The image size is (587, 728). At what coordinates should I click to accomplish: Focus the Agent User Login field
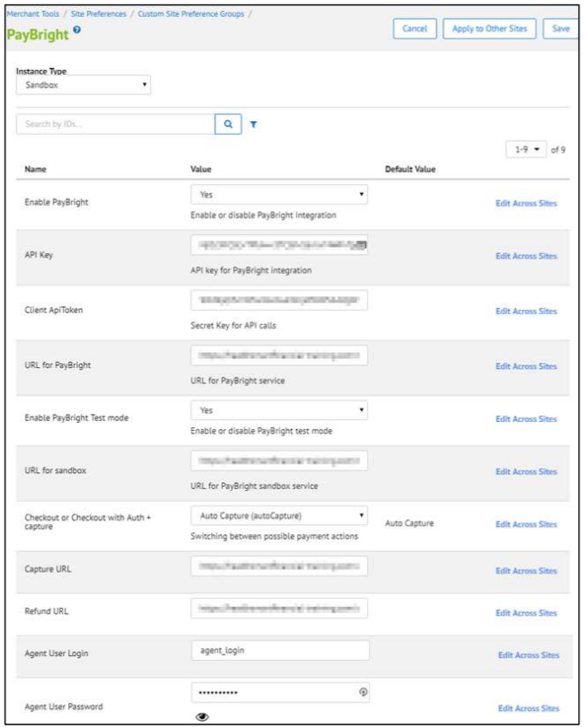point(281,651)
